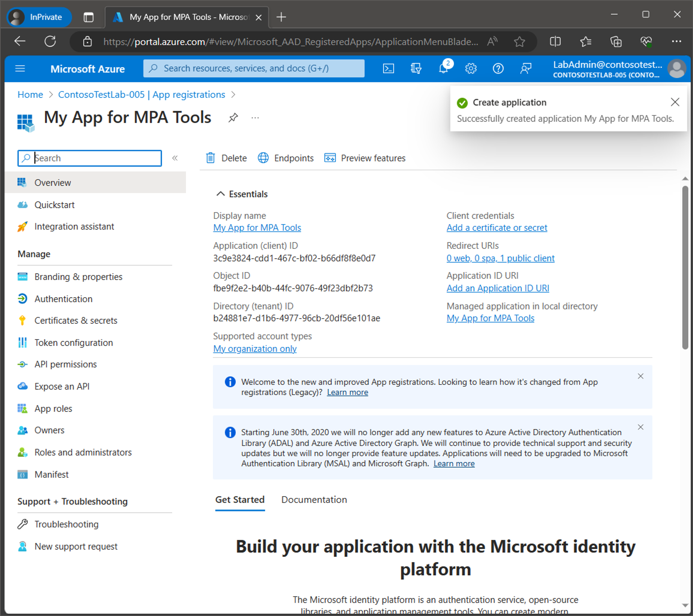Click the LabAdmin account avatar
693x616 pixels.
point(677,69)
